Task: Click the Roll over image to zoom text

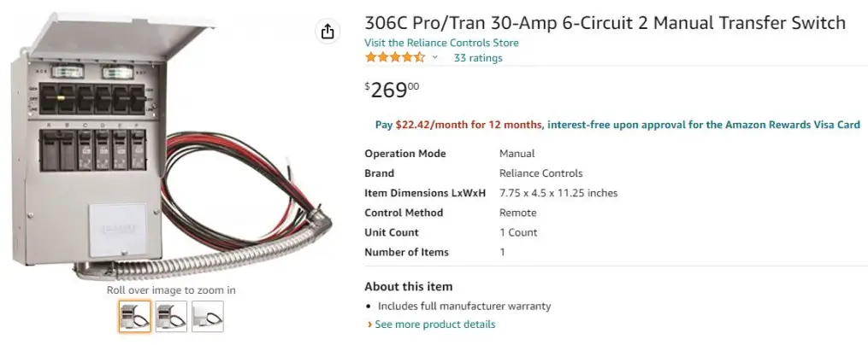Action: 171,290
